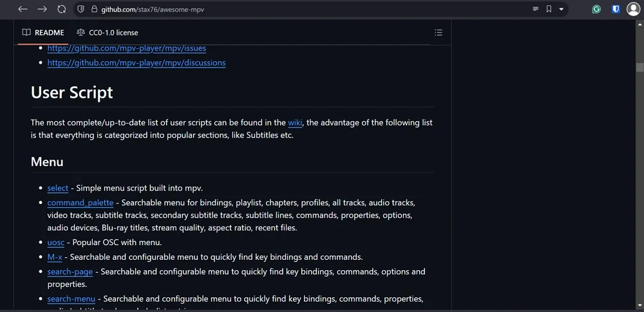Open the Grammarly extension icon

pyautogui.click(x=597, y=9)
